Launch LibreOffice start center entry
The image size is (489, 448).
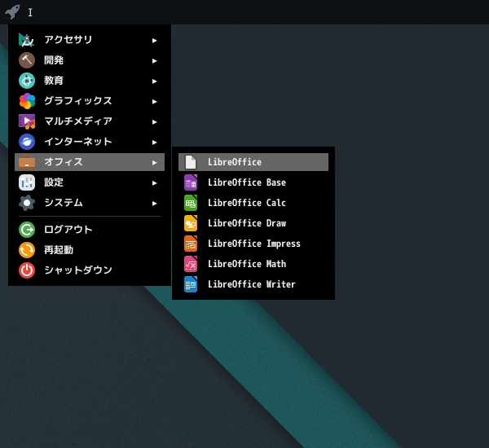coord(253,162)
